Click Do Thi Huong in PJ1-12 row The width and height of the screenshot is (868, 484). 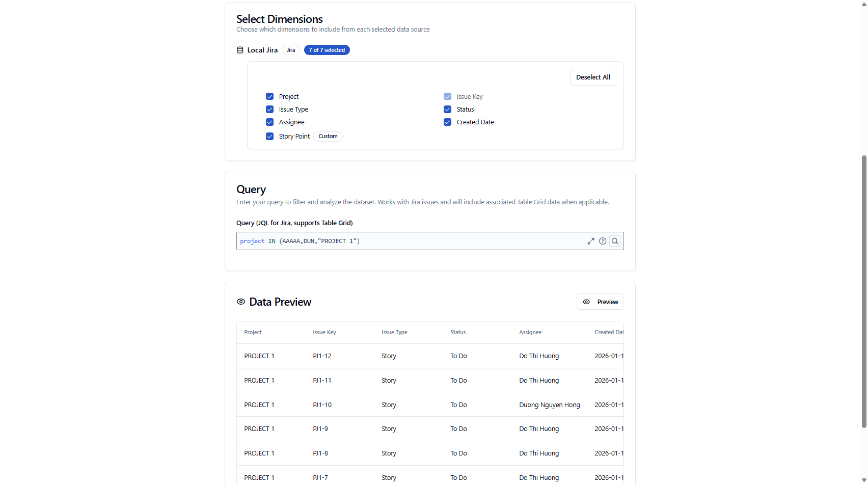click(x=539, y=356)
